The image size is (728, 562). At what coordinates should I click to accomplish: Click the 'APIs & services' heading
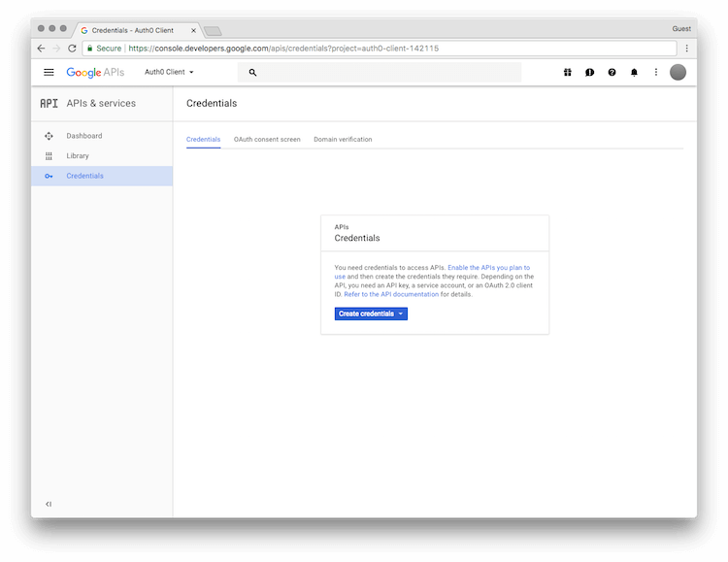101,103
